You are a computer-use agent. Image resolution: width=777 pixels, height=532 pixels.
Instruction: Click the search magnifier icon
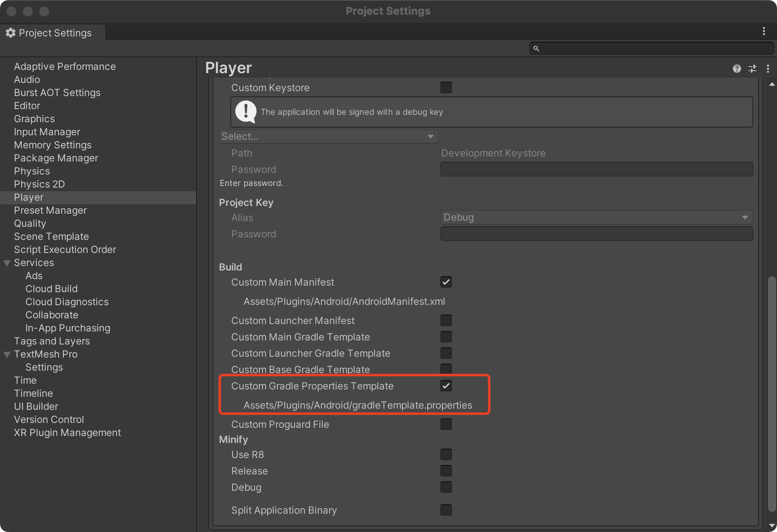536,49
